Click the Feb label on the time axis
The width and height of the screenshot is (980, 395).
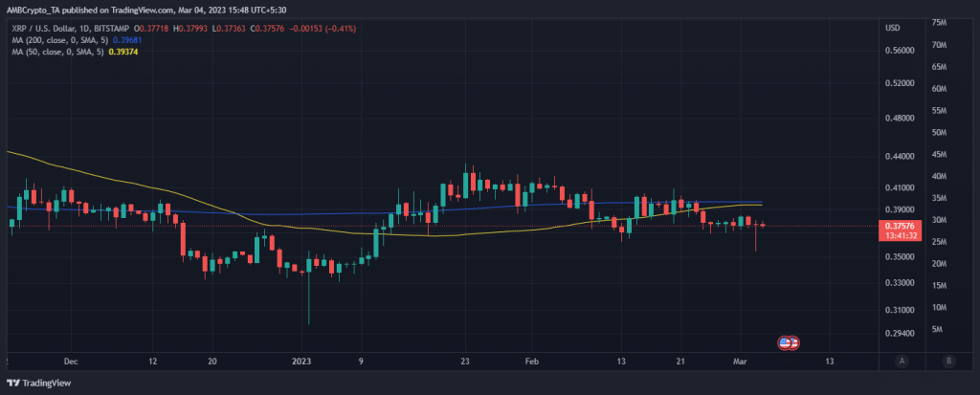[532, 362]
